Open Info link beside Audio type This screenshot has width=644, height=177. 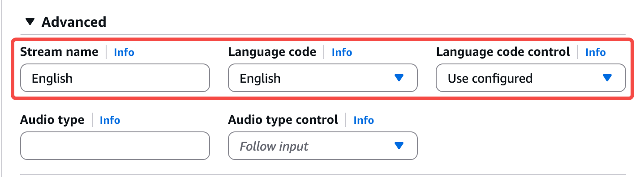pyautogui.click(x=110, y=120)
